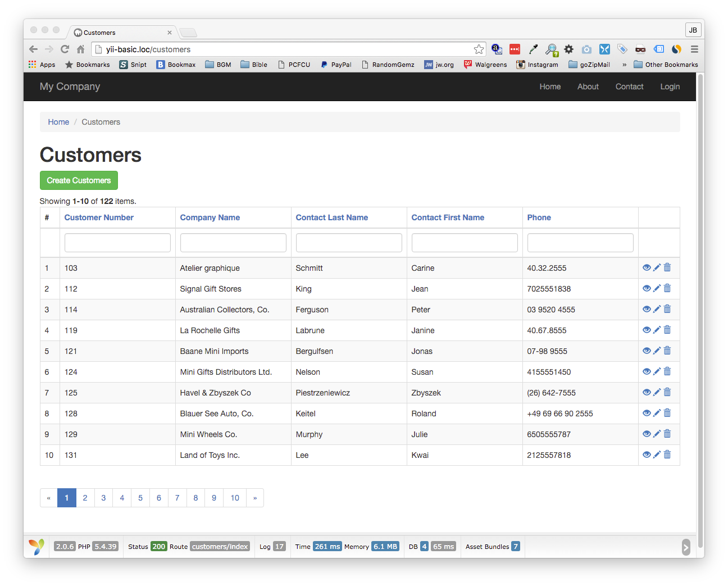Image resolution: width=728 pixels, height=586 pixels.
Task: View Baane Mini Imports with the eye icon
Action: click(647, 351)
